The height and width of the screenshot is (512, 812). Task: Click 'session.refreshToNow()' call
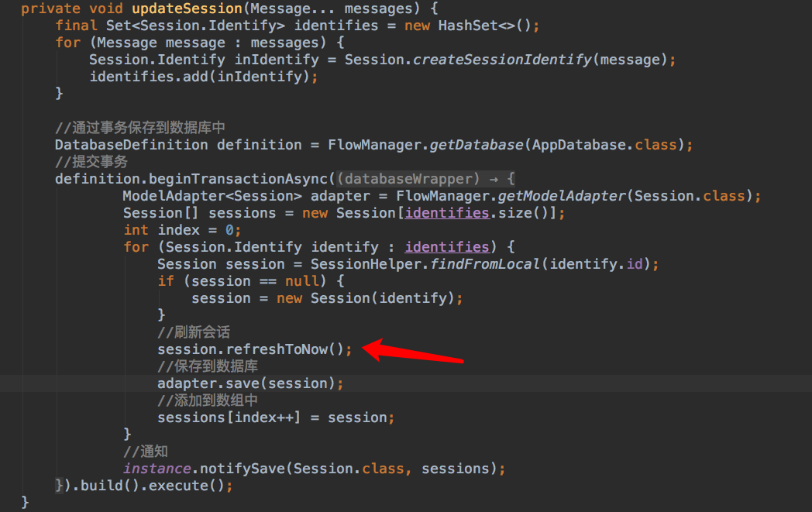point(250,349)
